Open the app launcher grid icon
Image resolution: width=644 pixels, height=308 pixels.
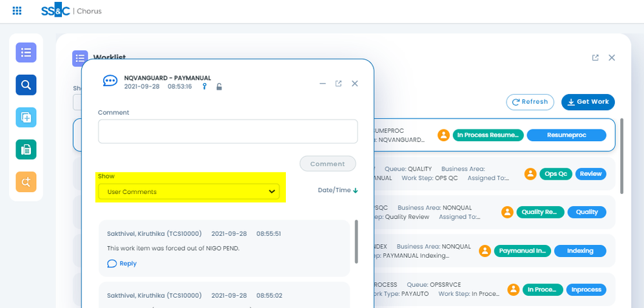click(17, 11)
